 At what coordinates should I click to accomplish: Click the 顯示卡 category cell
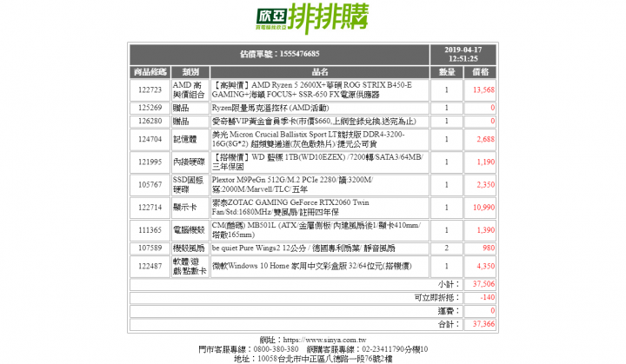(x=190, y=208)
